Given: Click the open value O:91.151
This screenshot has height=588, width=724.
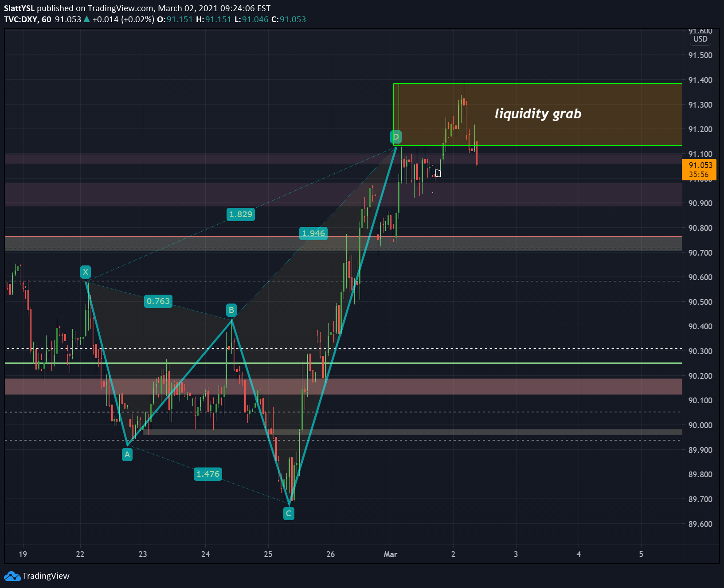Looking at the screenshot, I should pos(175,19).
